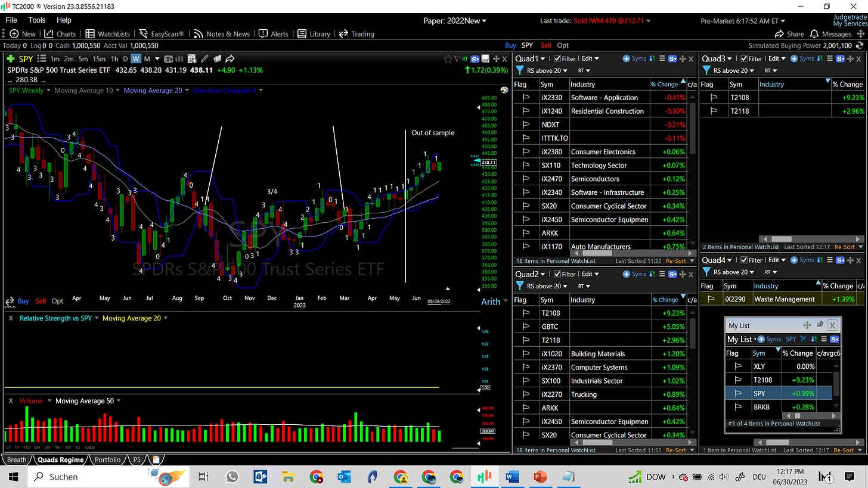Open the drawing pencil tool on chart toolbar
The image size is (868, 488).
coord(204,58)
